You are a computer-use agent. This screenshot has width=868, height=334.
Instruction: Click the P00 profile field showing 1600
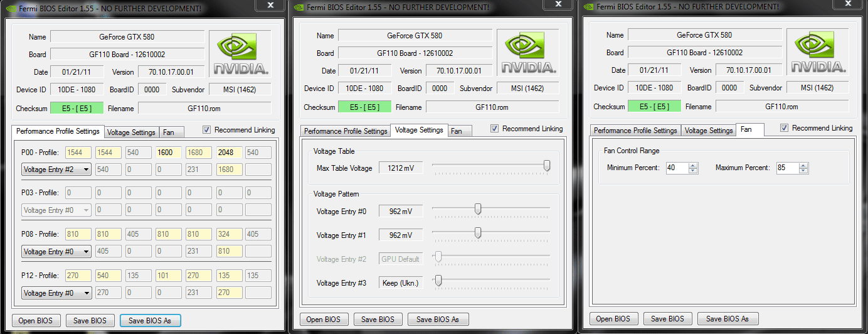click(x=168, y=153)
